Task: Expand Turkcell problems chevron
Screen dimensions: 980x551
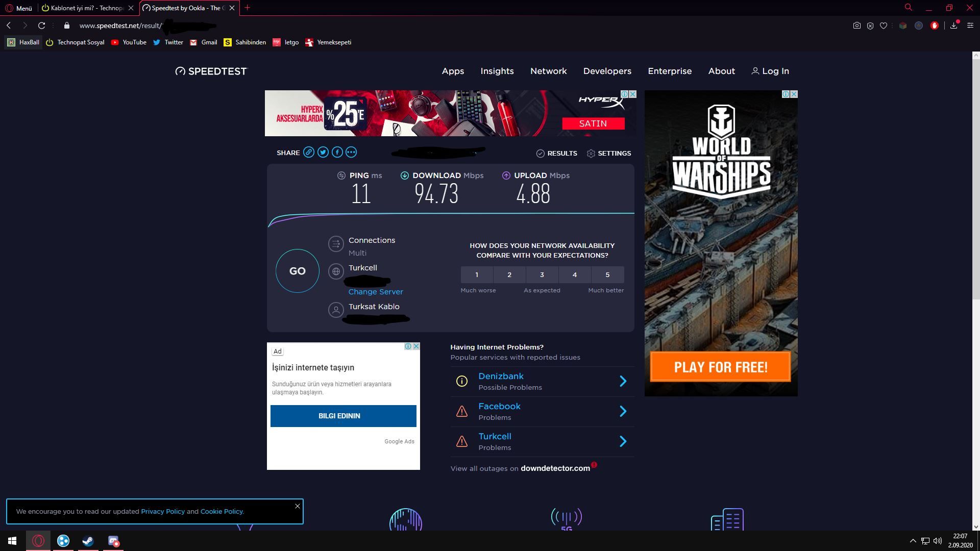Action: click(623, 441)
